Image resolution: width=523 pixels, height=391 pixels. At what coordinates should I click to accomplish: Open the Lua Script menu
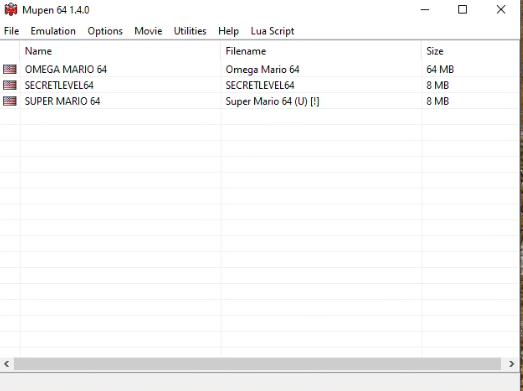[x=273, y=31]
